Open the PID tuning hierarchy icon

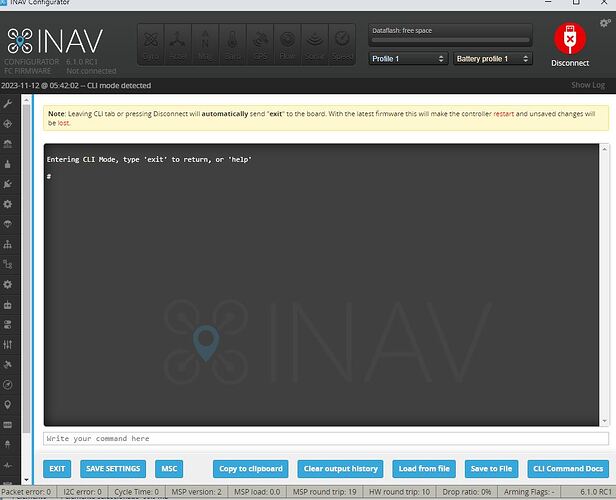pos(7,244)
